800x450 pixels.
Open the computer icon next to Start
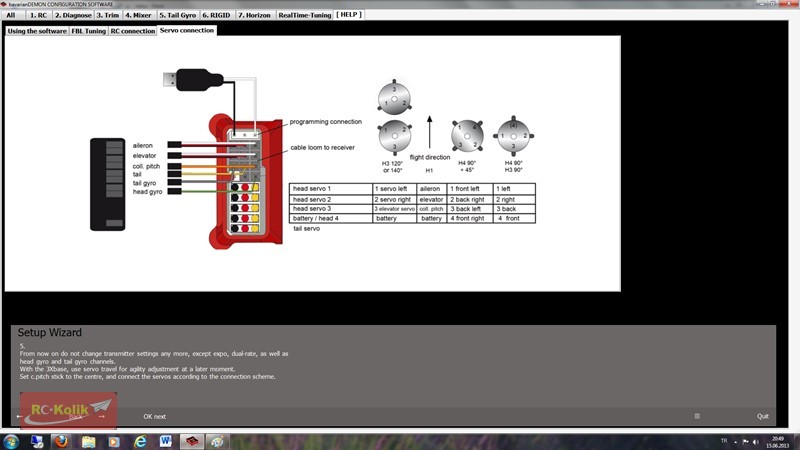pos(37,441)
